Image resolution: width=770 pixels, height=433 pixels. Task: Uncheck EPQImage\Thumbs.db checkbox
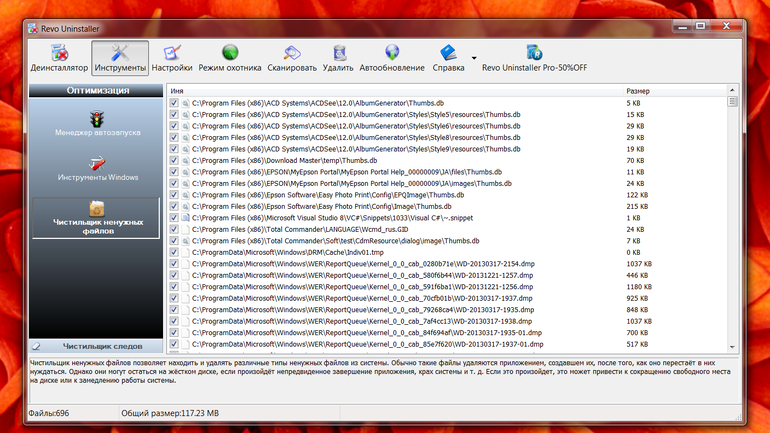tap(174, 195)
